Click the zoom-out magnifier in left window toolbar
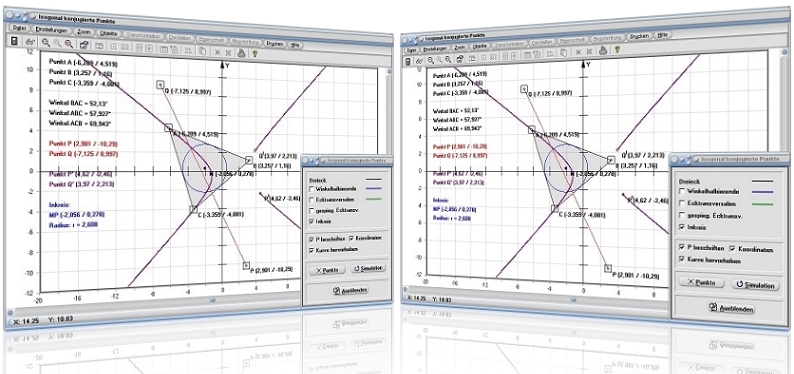Viewport: 794px width, 374px height. 69,44
